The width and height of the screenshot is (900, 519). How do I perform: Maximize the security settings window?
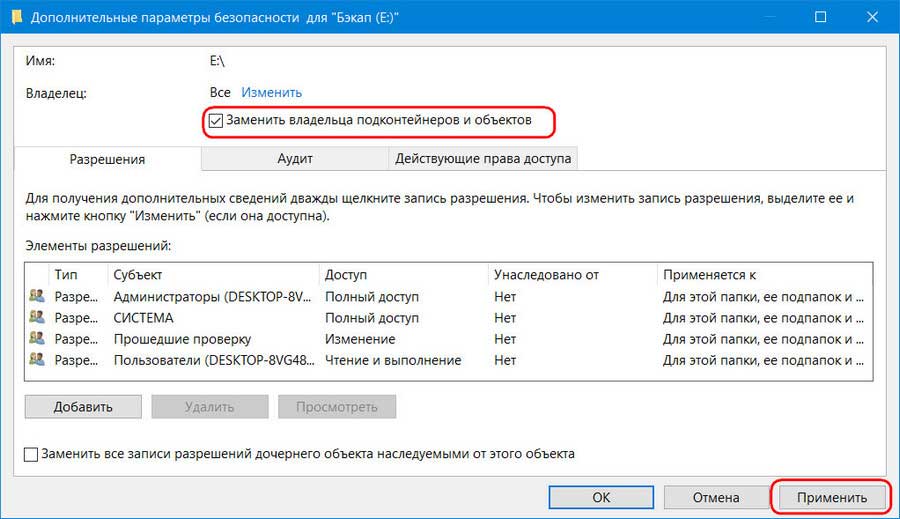tap(820, 17)
